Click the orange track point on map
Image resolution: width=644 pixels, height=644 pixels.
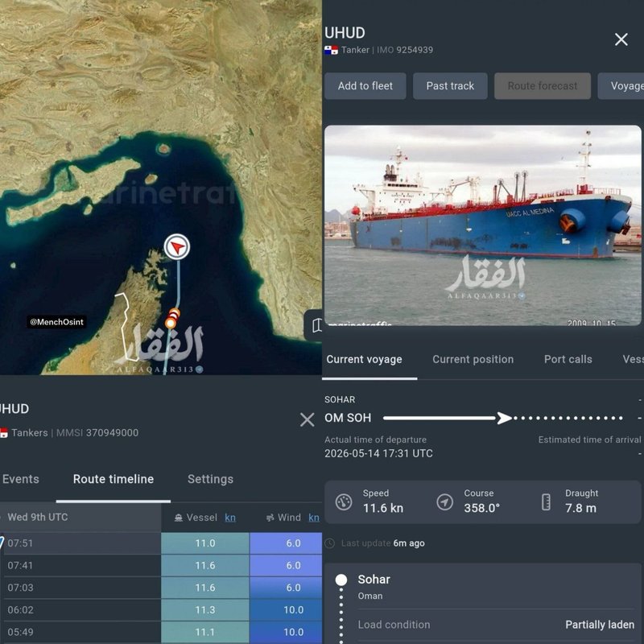[x=171, y=323]
